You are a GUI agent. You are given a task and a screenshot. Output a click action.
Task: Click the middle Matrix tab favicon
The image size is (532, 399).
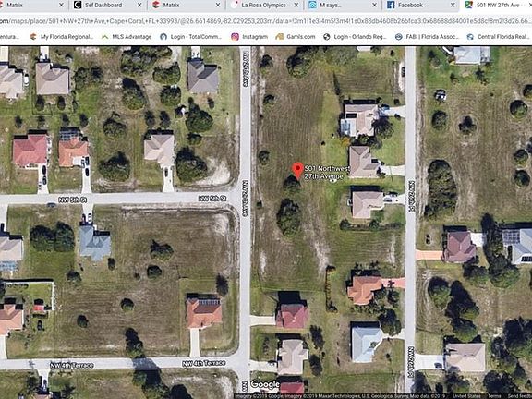156,6
